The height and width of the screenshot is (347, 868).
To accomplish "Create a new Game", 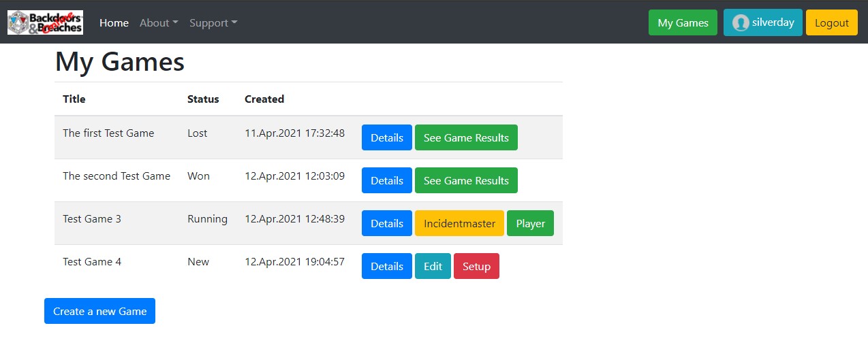I will pyautogui.click(x=99, y=311).
